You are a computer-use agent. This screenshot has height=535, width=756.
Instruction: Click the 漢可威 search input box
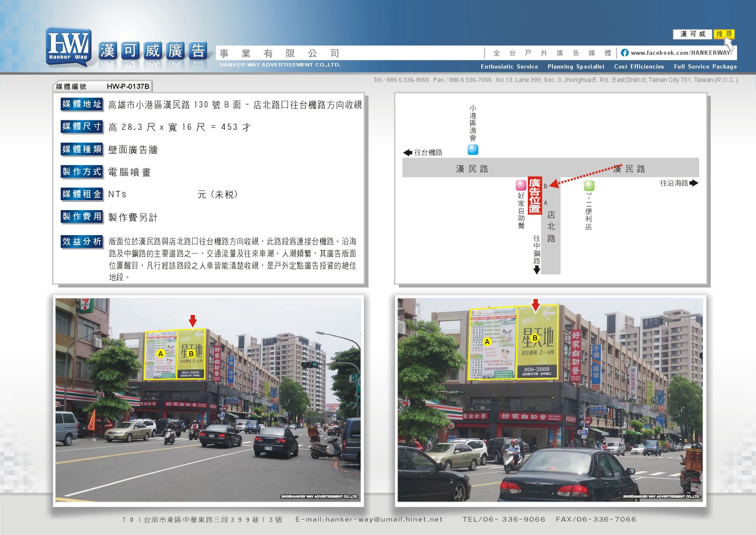pos(693,34)
